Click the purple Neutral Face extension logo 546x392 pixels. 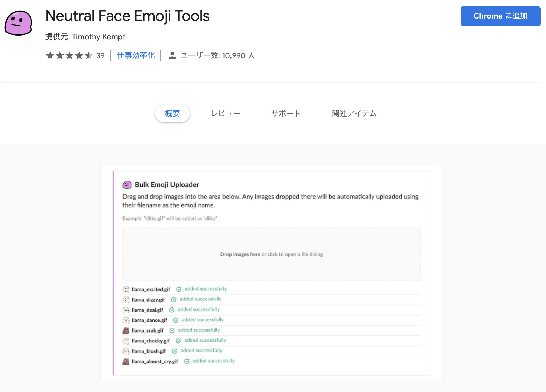click(18, 23)
